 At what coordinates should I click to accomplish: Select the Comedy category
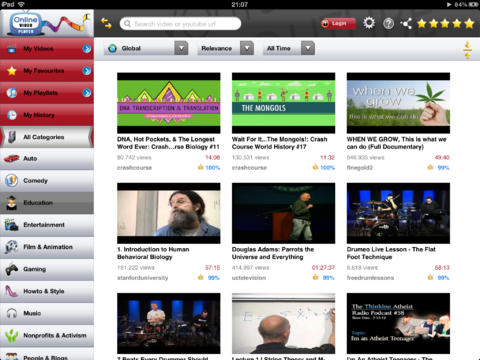(47, 180)
